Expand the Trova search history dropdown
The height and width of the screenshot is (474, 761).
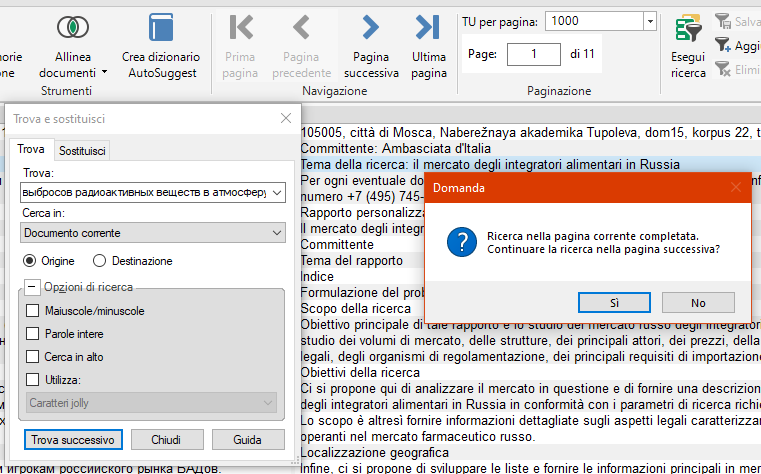pos(277,193)
